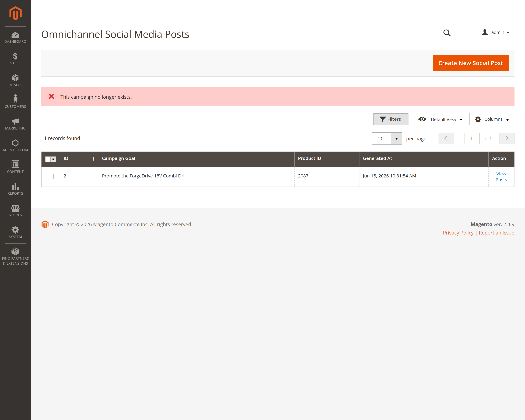Viewport: 525px width, 420px height.
Task: Open the Columns settings dropdown
Action: point(492,119)
